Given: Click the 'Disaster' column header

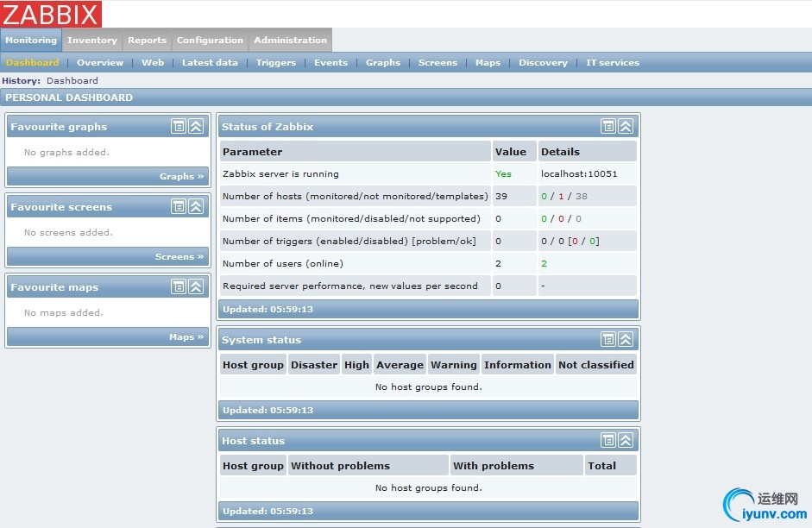Looking at the screenshot, I should point(314,365).
